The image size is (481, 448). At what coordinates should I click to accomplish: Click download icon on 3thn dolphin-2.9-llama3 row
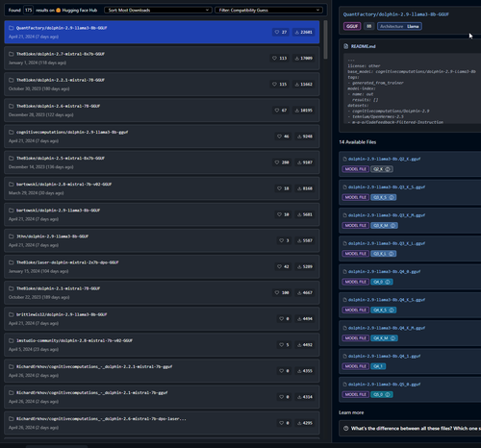299,240
